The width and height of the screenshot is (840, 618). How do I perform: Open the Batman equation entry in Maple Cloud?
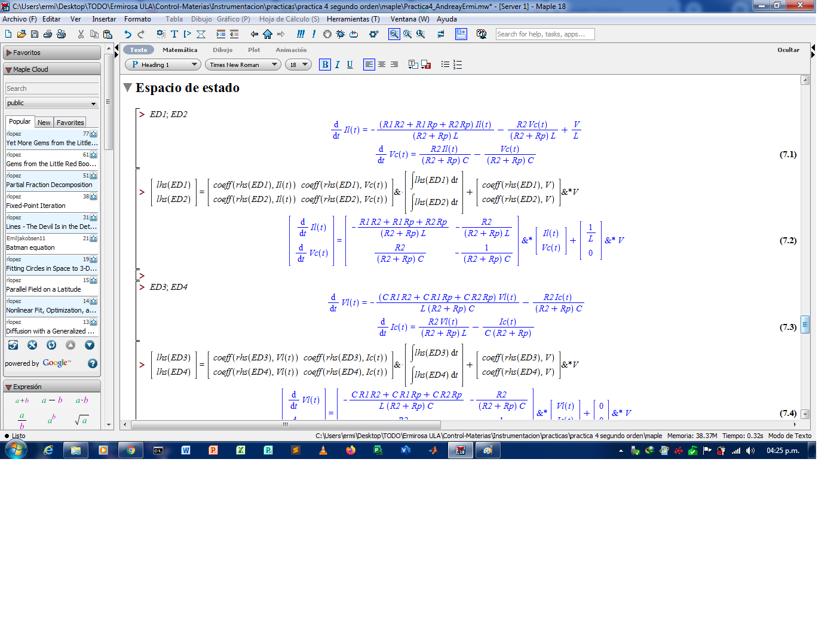click(29, 247)
